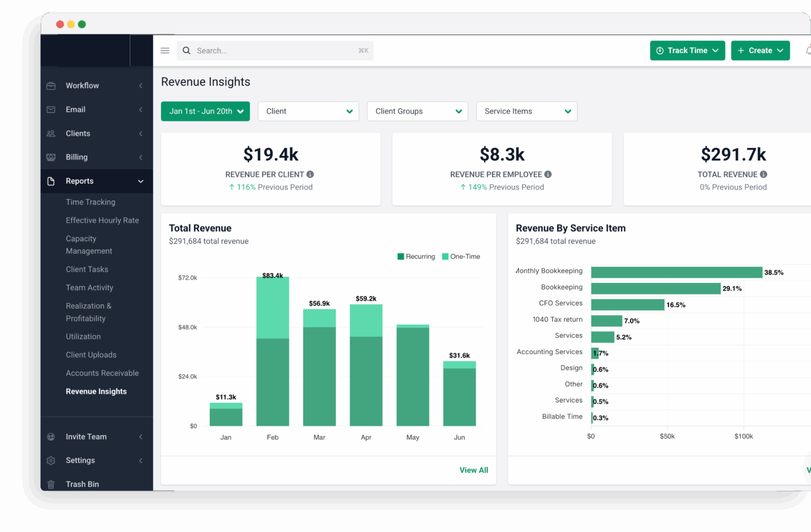Open Accounts Receivable report
Image resolution: width=811 pixels, height=532 pixels.
pyautogui.click(x=102, y=373)
